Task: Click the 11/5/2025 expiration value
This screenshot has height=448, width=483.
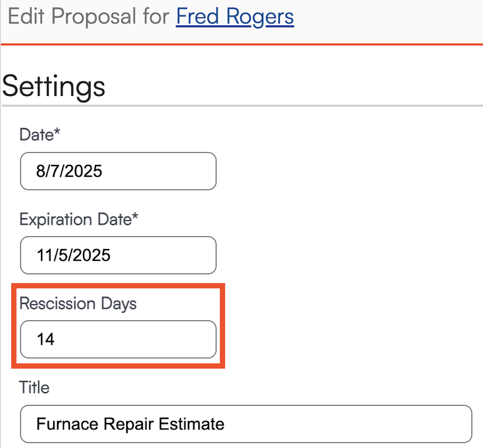Action: (x=73, y=256)
